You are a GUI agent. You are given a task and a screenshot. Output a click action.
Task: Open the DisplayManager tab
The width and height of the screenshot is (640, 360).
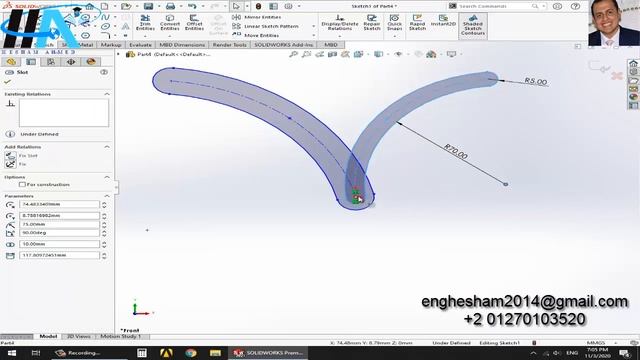click(x=91, y=62)
